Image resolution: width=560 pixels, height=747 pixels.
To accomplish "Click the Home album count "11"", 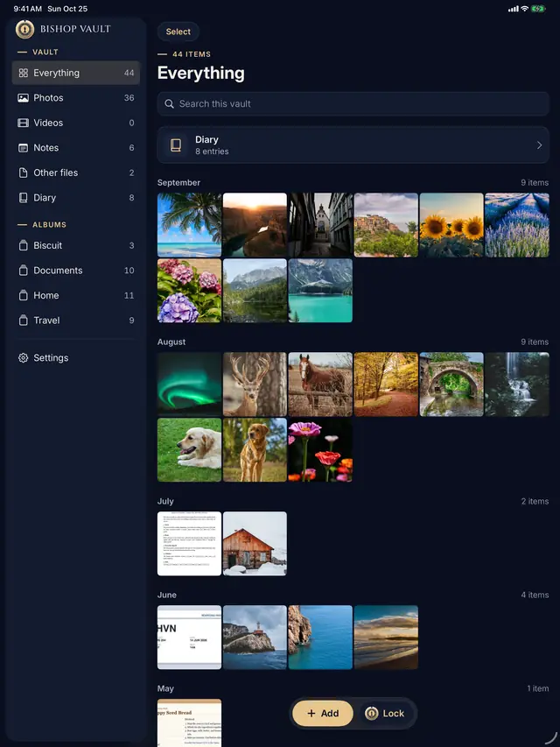I will [129, 295].
